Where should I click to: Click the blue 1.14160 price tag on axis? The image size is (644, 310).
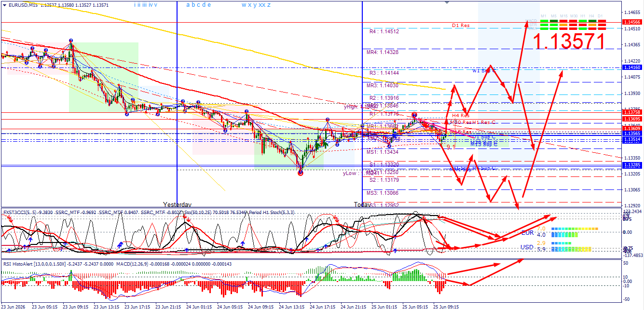click(632, 67)
